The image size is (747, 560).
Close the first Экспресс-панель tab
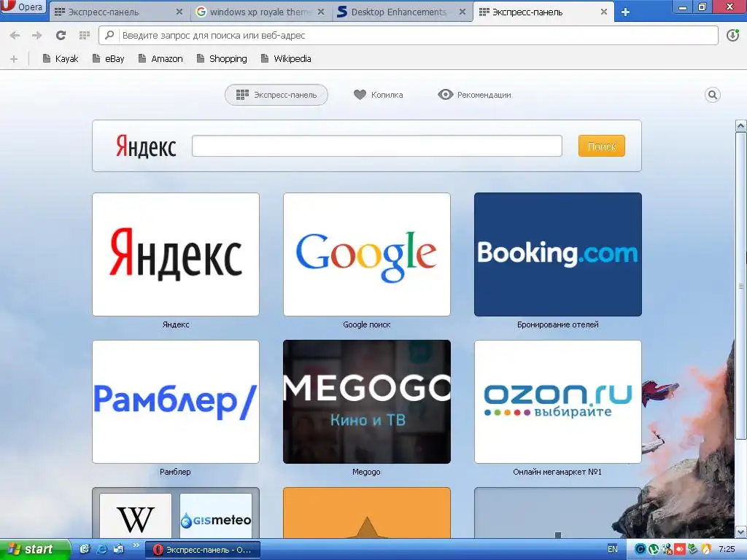pyautogui.click(x=179, y=12)
